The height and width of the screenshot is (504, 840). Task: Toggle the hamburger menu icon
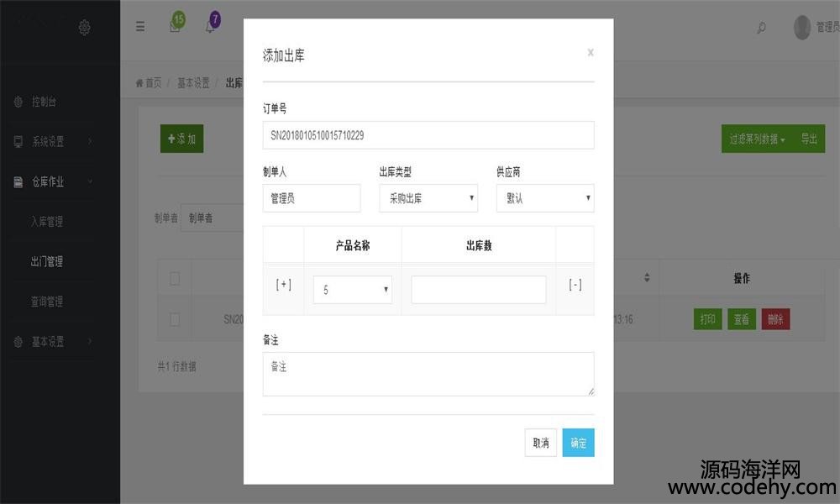point(139,26)
